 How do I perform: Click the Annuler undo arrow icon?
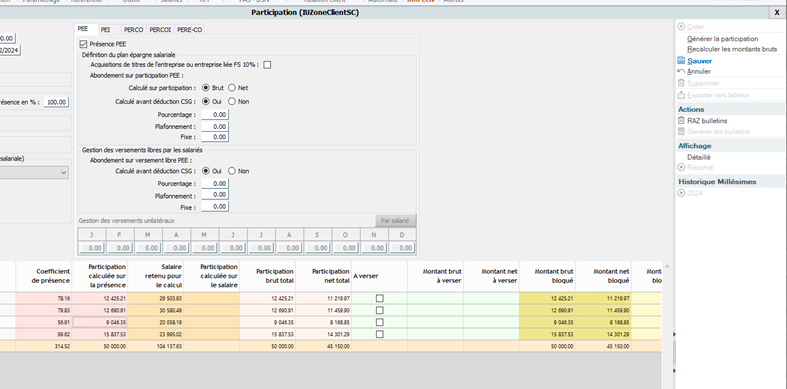pos(681,71)
